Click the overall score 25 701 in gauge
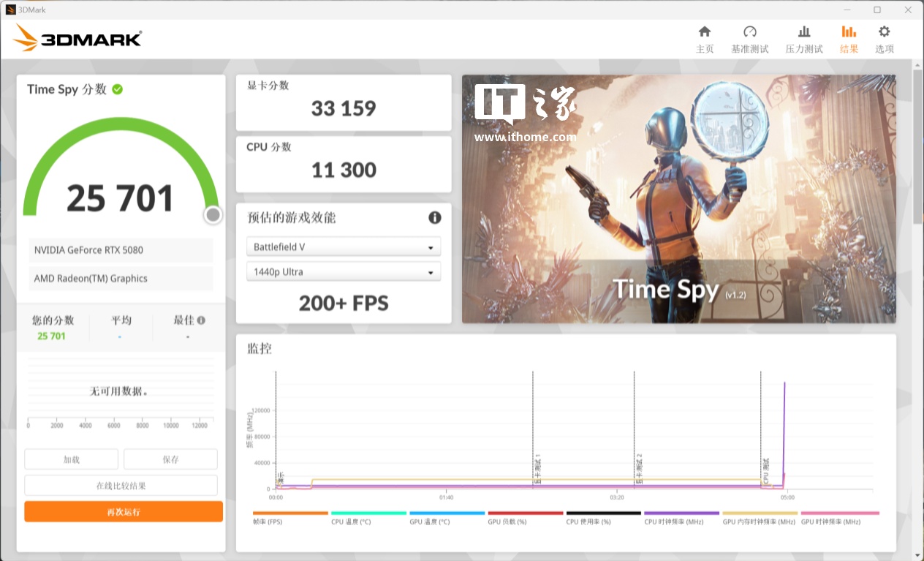 121,198
